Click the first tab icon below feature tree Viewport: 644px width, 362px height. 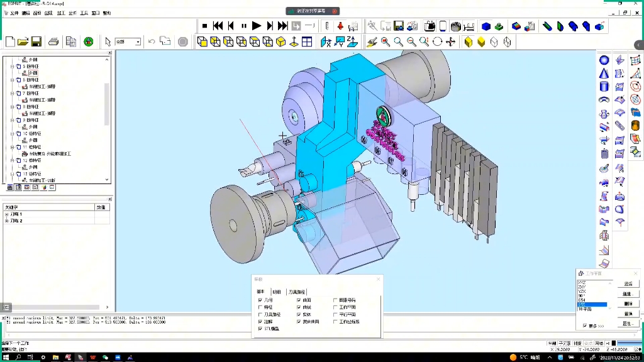10,187
